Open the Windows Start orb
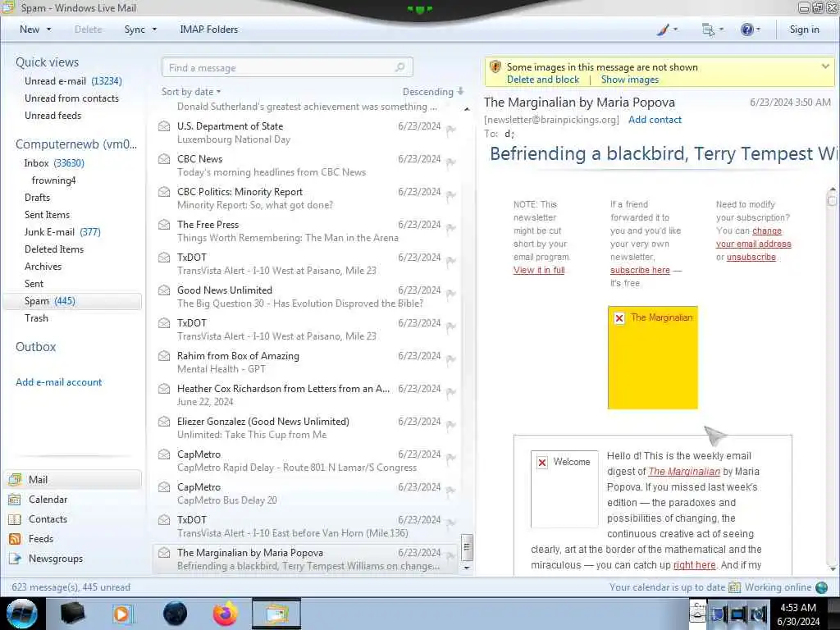840x630 pixels. pyautogui.click(x=21, y=614)
